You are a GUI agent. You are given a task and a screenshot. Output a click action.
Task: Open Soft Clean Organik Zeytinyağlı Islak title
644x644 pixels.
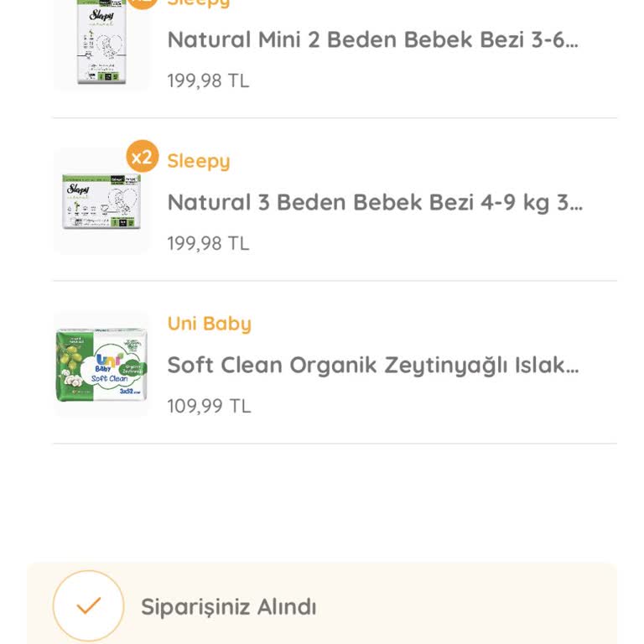(373, 365)
